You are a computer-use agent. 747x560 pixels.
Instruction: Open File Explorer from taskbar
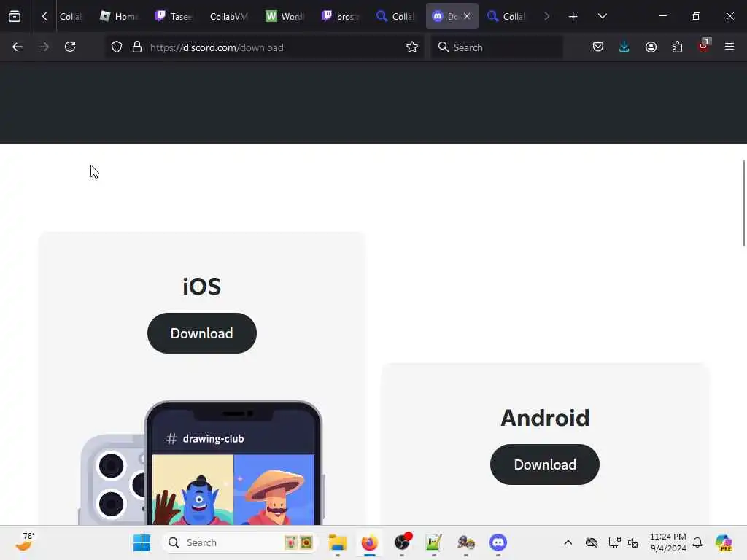pyautogui.click(x=337, y=542)
